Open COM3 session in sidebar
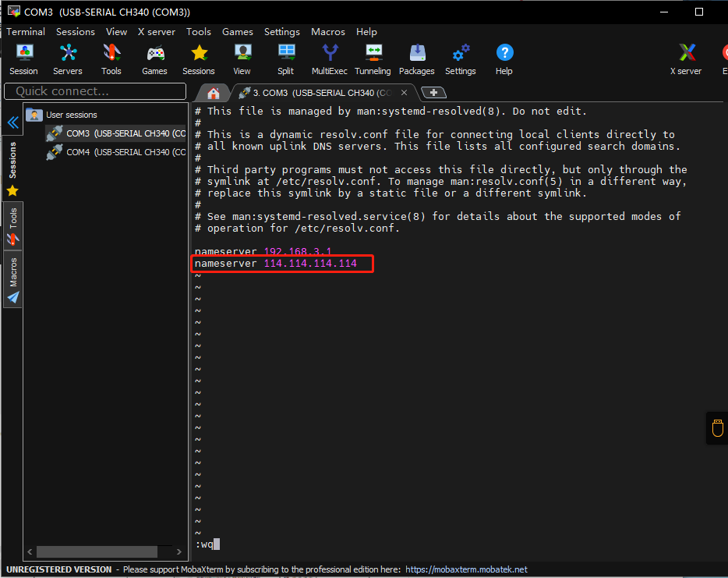Screen dimensions: 728x578 pos(116,133)
